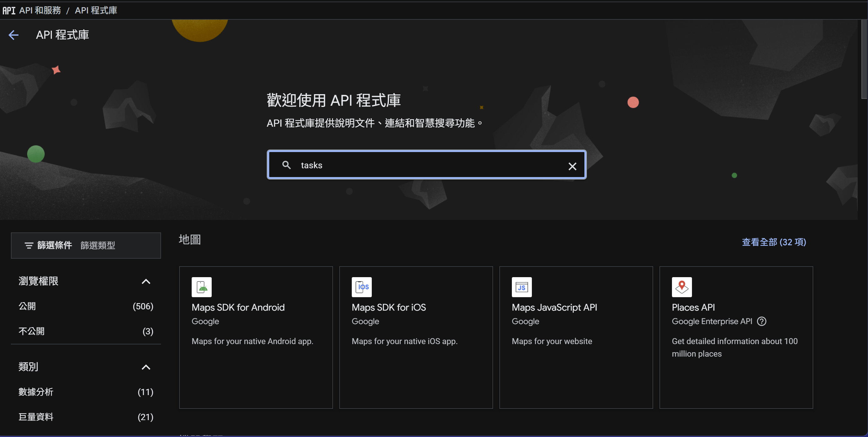Open the Maps JavaScript API icon

(522, 287)
